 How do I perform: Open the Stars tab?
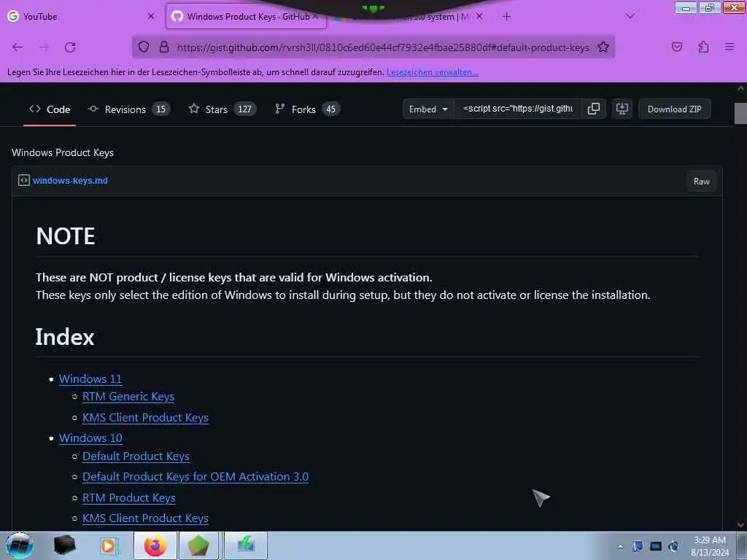[x=222, y=109]
